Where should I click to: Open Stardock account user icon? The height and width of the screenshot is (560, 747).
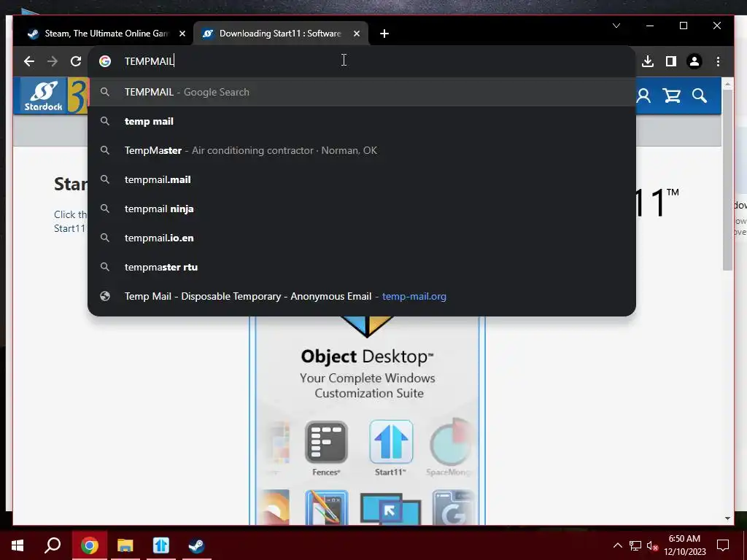643,96
